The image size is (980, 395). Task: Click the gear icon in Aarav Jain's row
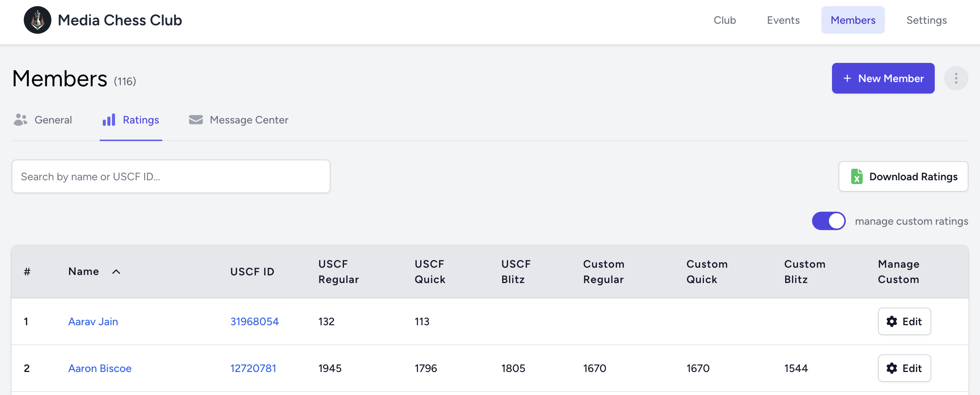[x=892, y=321]
